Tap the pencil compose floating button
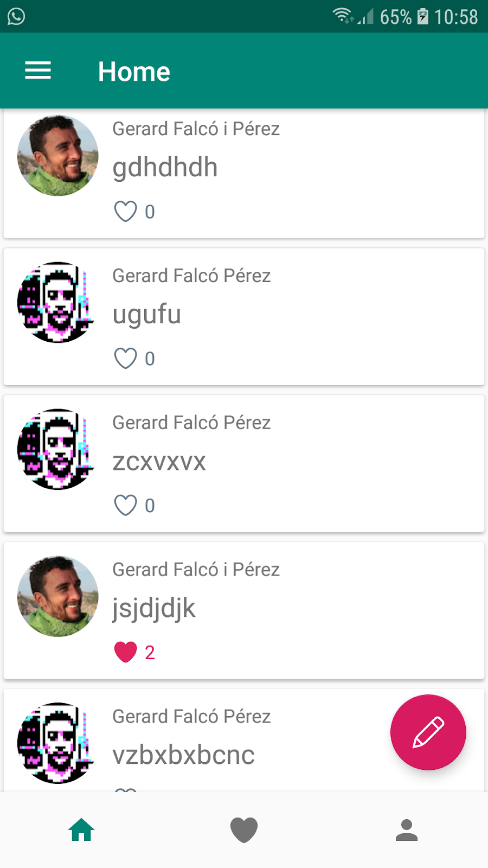This screenshot has height=868, width=488. [x=428, y=732]
